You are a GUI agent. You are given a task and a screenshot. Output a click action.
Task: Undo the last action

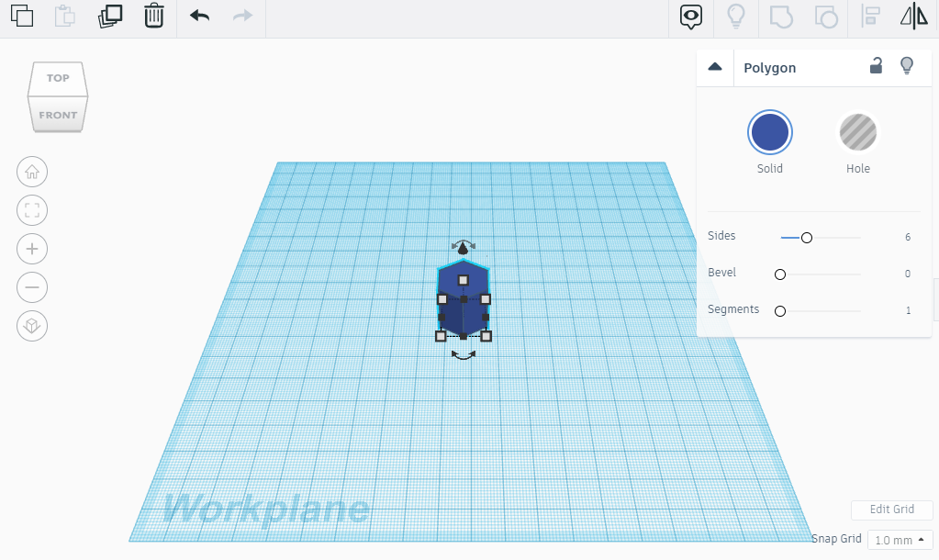198,16
